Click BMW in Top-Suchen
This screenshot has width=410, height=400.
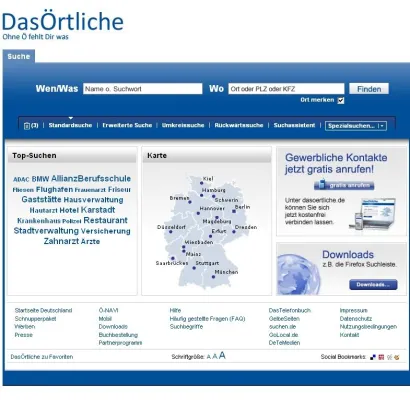point(40,179)
